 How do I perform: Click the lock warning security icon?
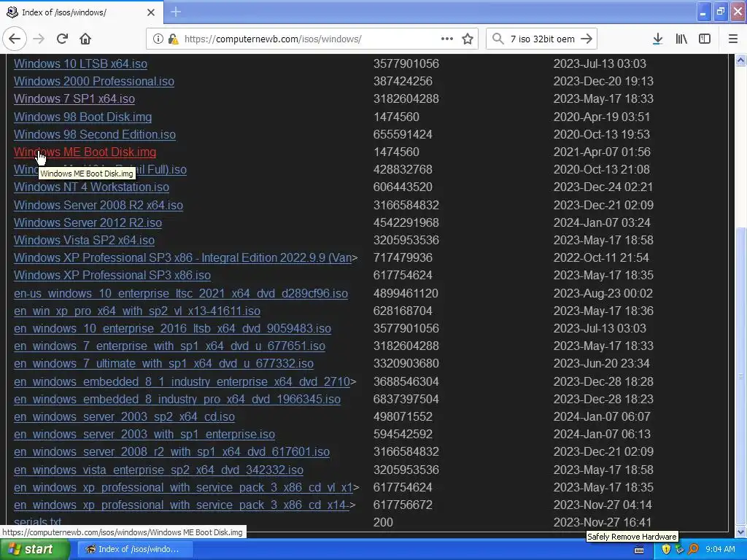pos(173,39)
